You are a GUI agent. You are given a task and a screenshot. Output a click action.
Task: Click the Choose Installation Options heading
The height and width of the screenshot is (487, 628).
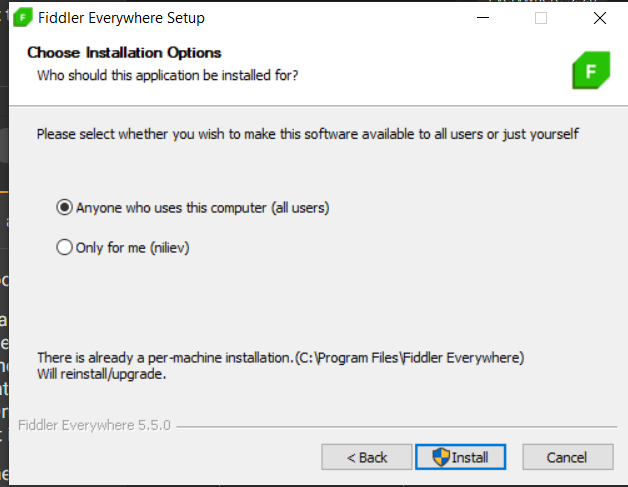[124, 53]
